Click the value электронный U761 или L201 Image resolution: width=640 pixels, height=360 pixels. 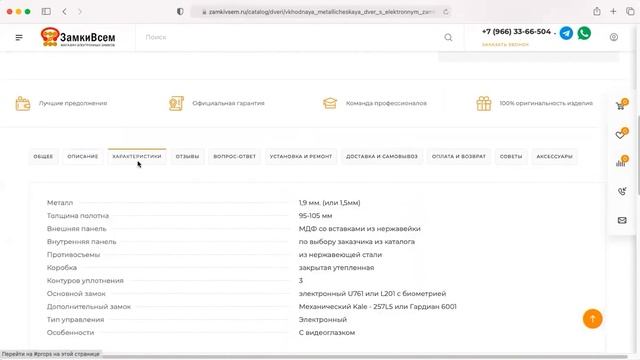pos(372,293)
